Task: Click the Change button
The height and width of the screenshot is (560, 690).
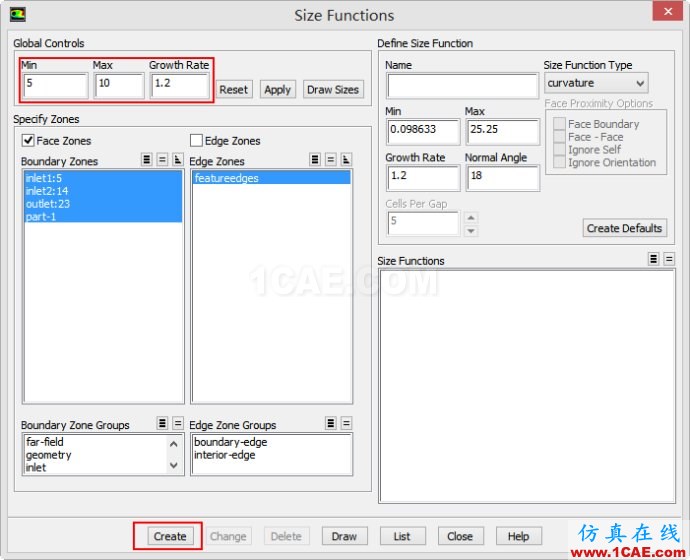Action: (x=228, y=536)
